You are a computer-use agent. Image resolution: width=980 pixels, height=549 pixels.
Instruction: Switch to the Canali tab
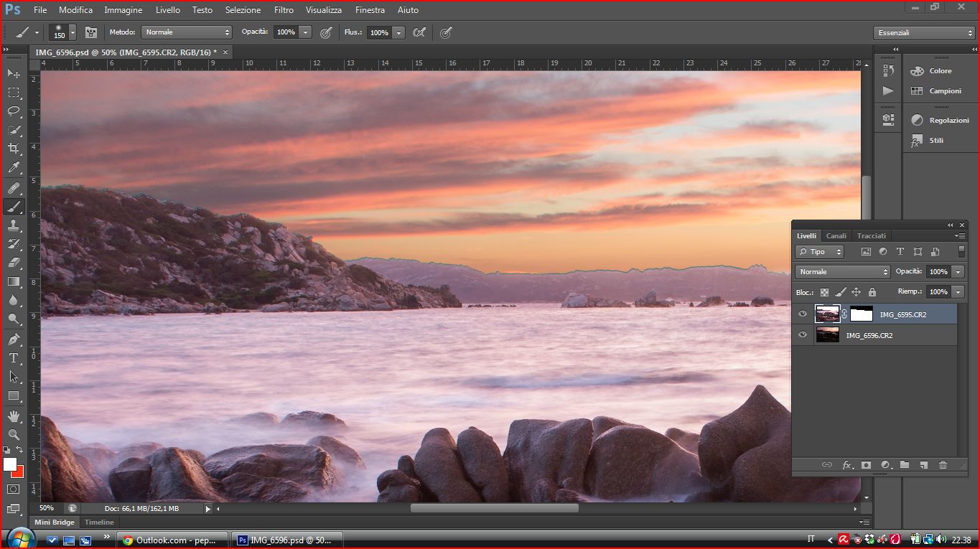pyautogui.click(x=836, y=235)
